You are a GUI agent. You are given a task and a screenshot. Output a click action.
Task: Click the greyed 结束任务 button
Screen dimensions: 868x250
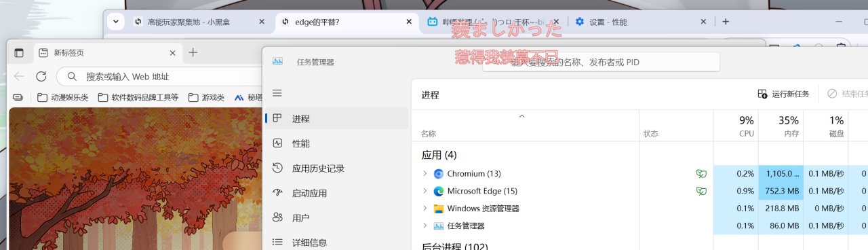tap(846, 94)
